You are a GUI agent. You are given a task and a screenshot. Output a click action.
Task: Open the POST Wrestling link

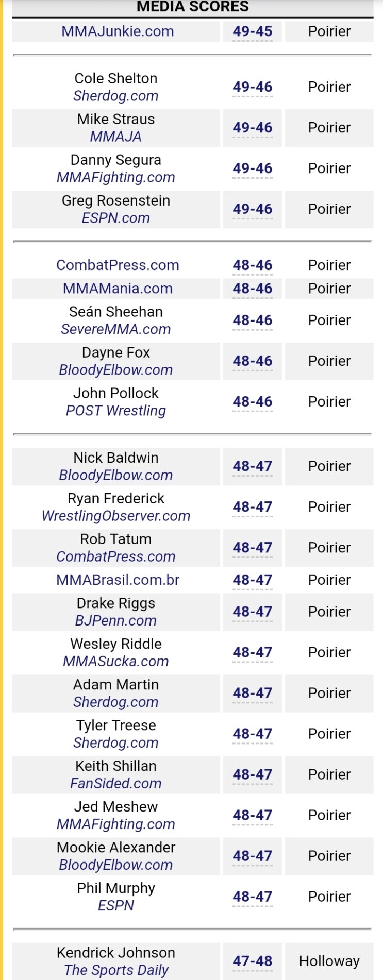coord(116,411)
